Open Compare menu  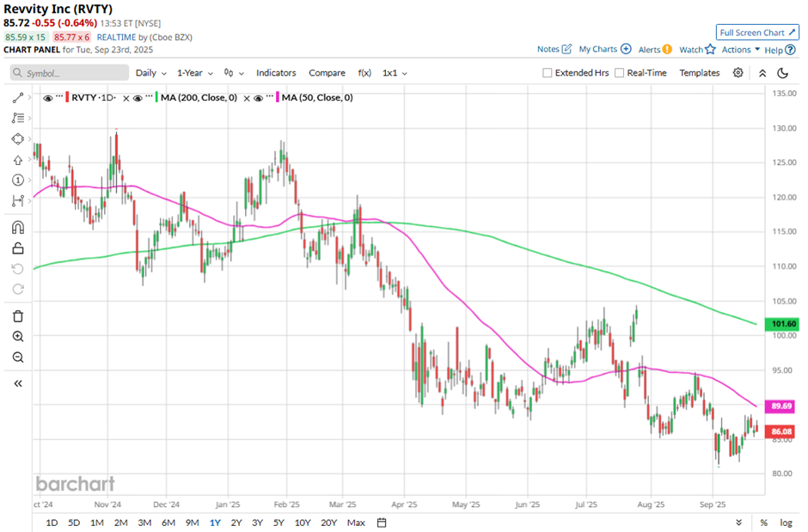coord(327,73)
